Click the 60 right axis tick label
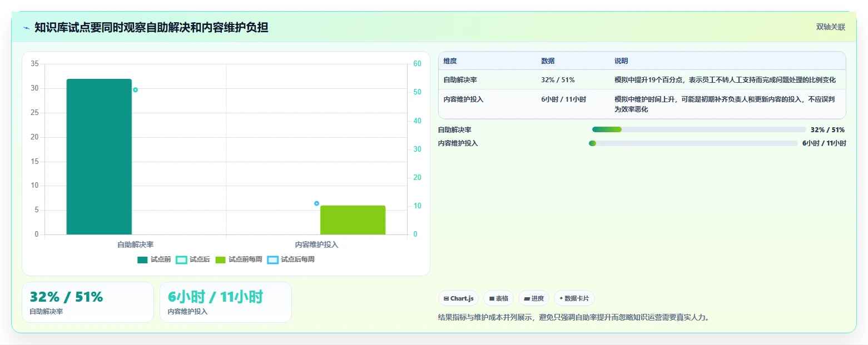The width and height of the screenshot is (868, 345). 418,64
